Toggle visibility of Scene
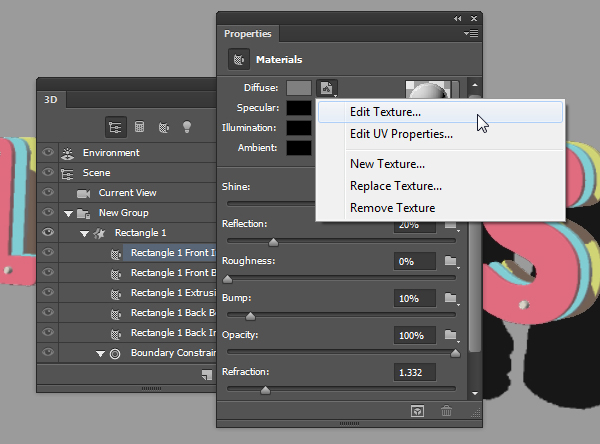Viewport: 600px width, 444px height. (x=48, y=172)
